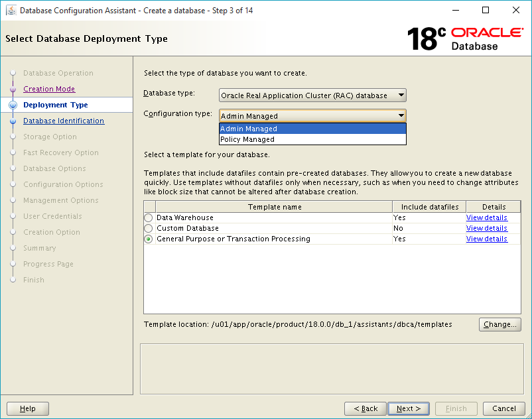Image resolution: width=532 pixels, height=419 pixels.
Task: Close the Database Configuration Assistant window
Action: [515, 10]
